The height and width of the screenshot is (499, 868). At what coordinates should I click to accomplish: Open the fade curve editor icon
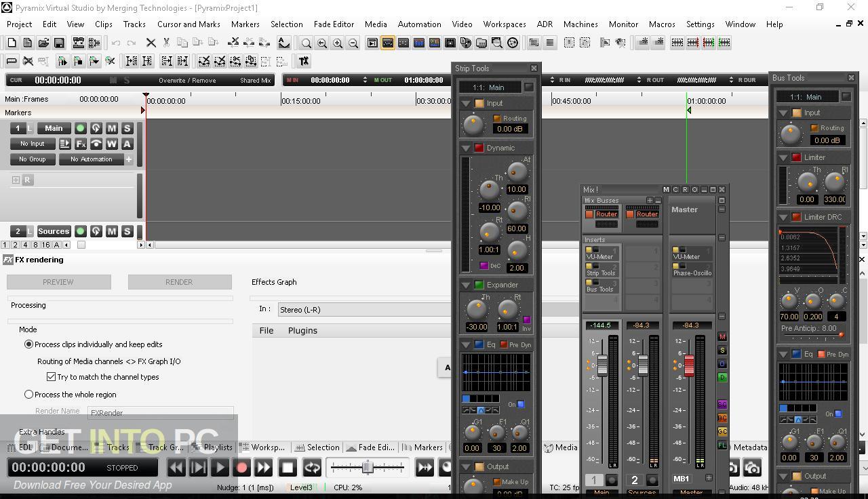pyautogui.click(x=283, y=43)
